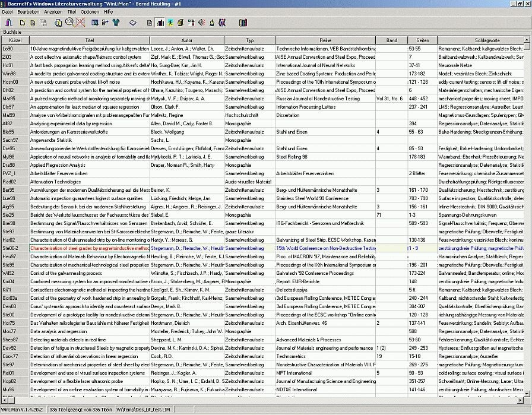Viewport: 532px width, 415px height.
Task: Sort by the Kürzel column header
Action: (x=15, y=40)
